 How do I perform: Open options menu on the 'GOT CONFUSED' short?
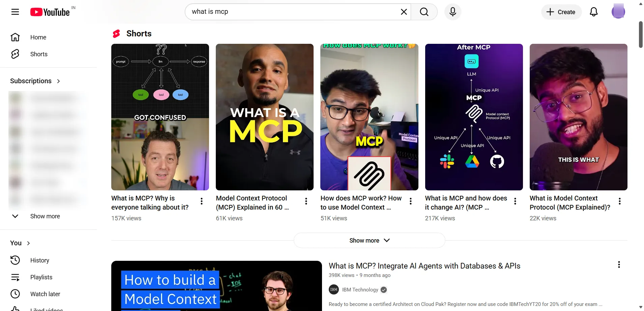201,201
